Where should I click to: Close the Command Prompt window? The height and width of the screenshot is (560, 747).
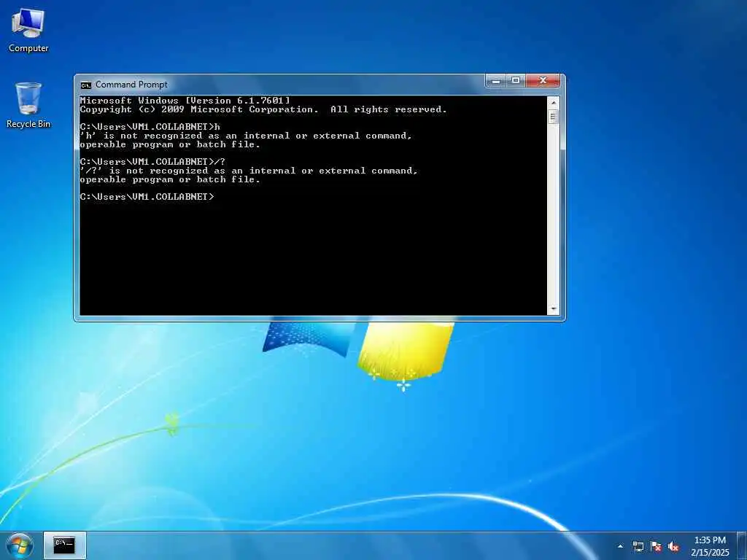click(x=543, y=80)
